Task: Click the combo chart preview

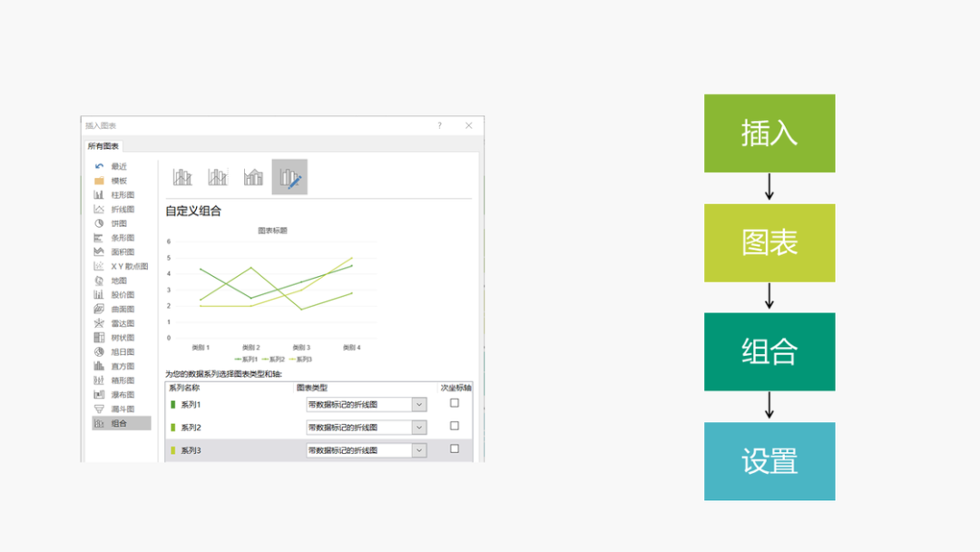Action: pyautogui.click(x=272, y=294)
